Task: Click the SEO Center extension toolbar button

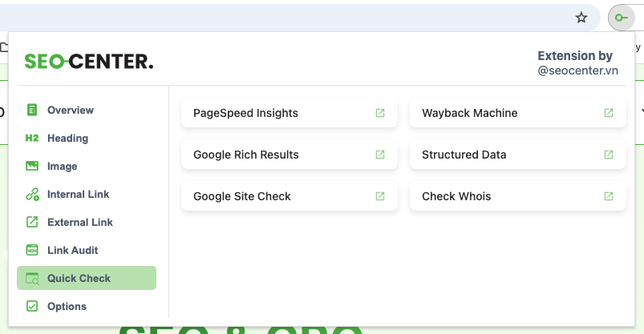Action: click(x=622, y=17)
